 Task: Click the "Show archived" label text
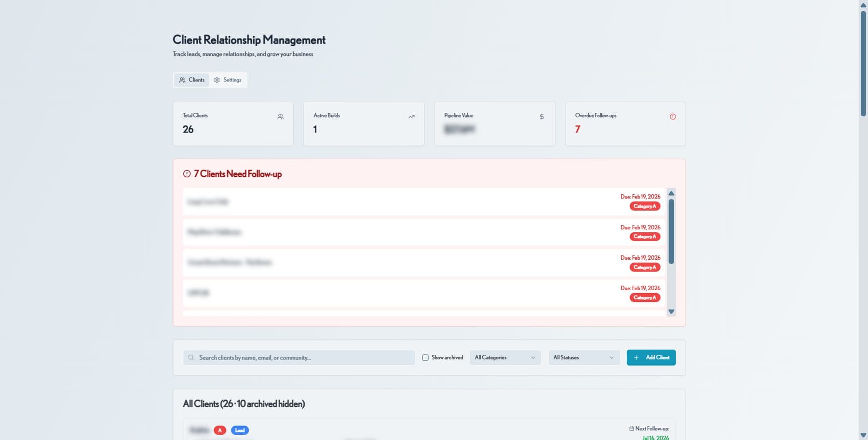click(447, 358)
